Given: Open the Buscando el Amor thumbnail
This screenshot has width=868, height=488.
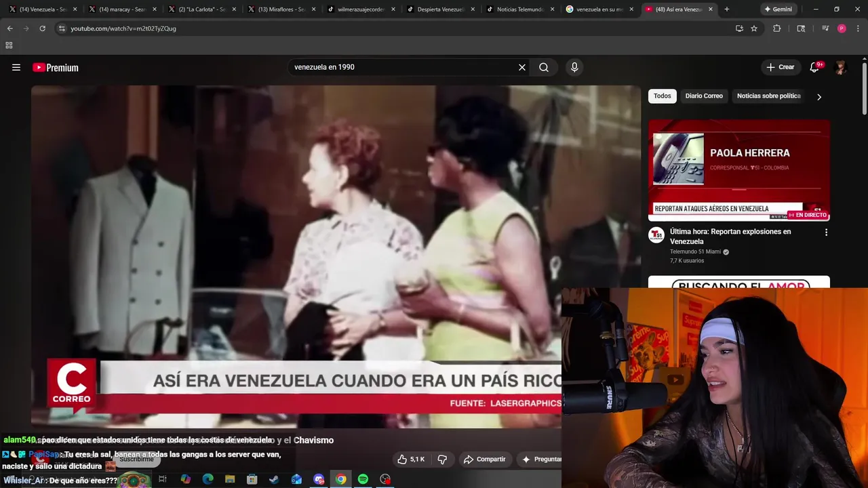Looking at the screenshot, I should point(738,282).
